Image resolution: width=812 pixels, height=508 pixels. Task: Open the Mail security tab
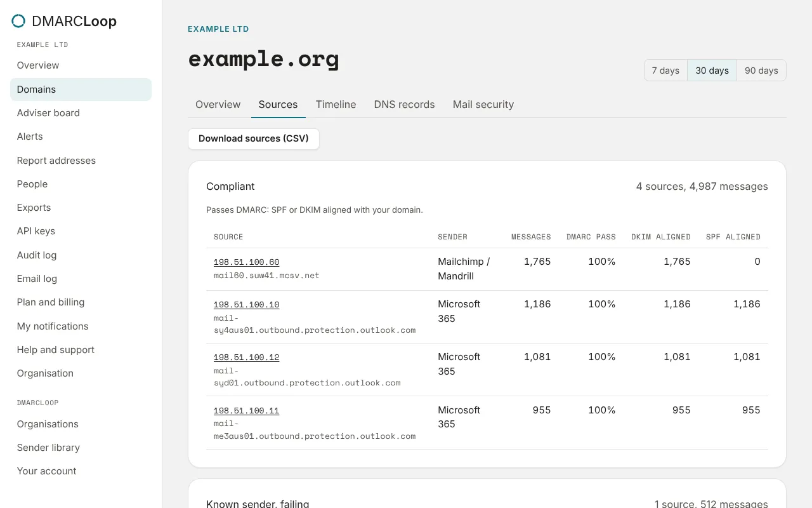coord(483,105)
